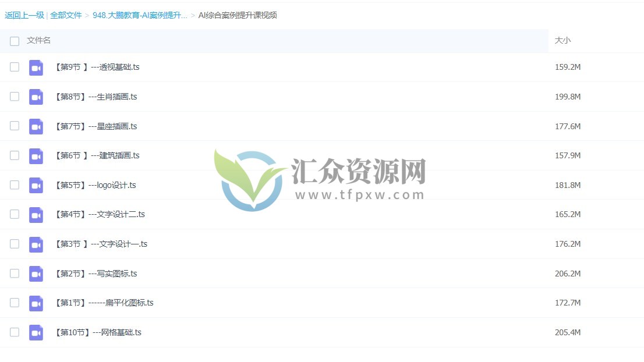Click the video icon beside 【第5节】---logo设计.ts
The height and width of the screenshot is (362, 644).
pos(36,185)
